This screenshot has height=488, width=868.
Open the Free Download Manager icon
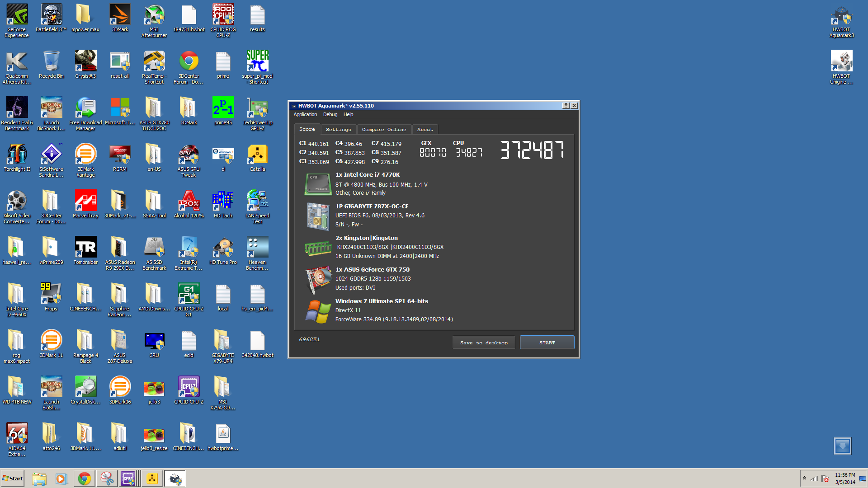coord(85,113)
